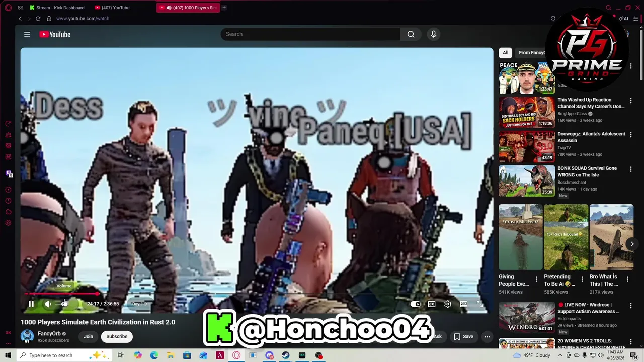This screenshot has height=362, width=644.
Task: Open 'This Washed Up Reaction Channel' video
Action: (x=591, y=103)
